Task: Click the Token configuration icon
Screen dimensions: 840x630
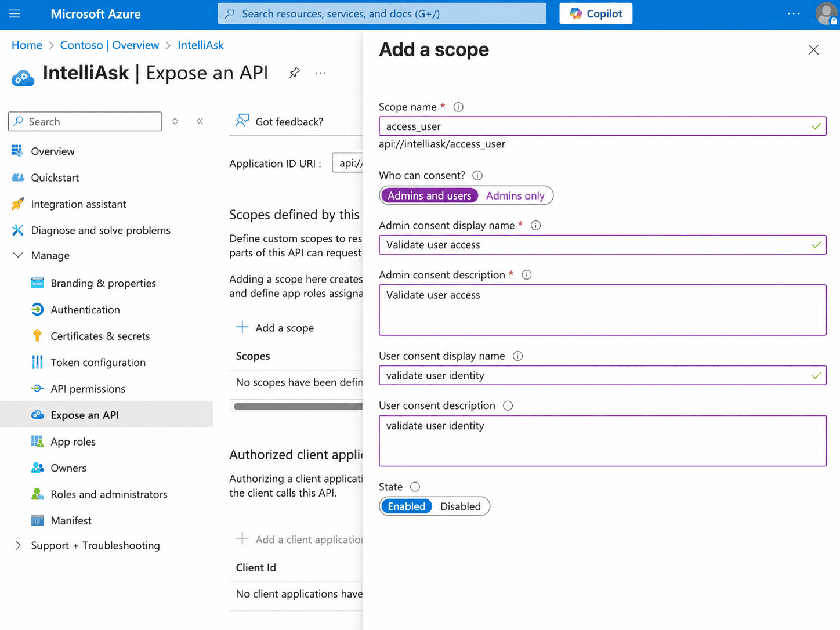Action: point(38,362)
